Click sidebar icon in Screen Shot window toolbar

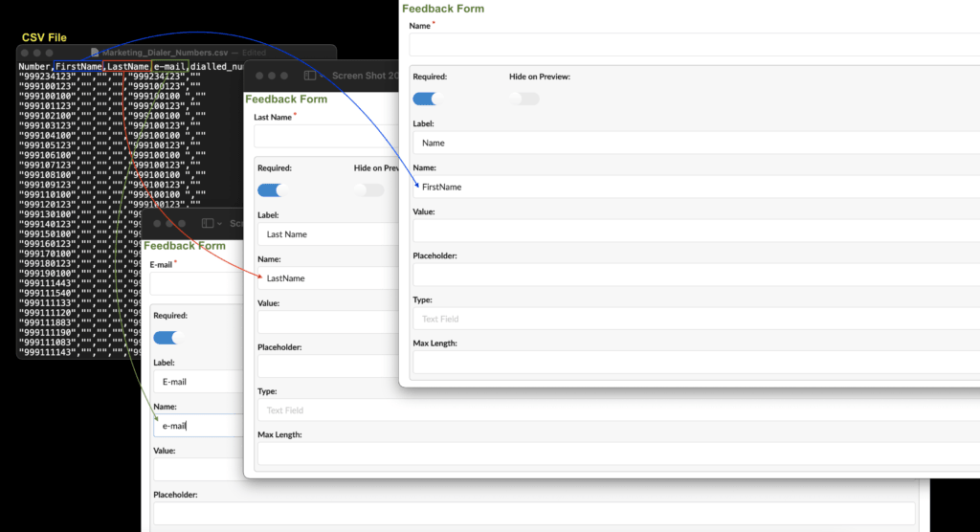309,76
